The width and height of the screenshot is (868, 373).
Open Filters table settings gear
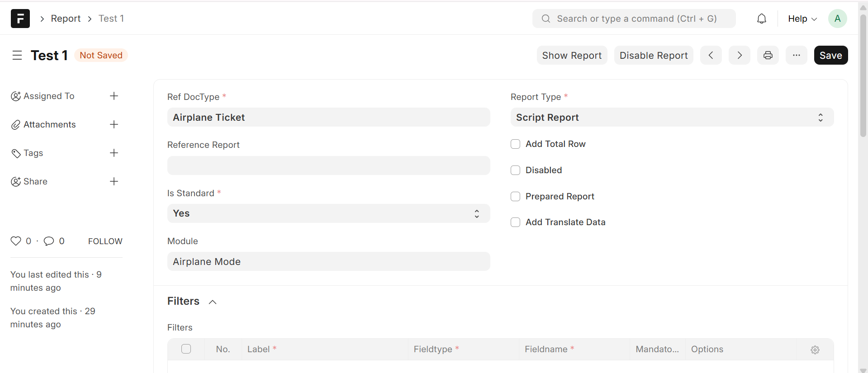click(815, 349)
